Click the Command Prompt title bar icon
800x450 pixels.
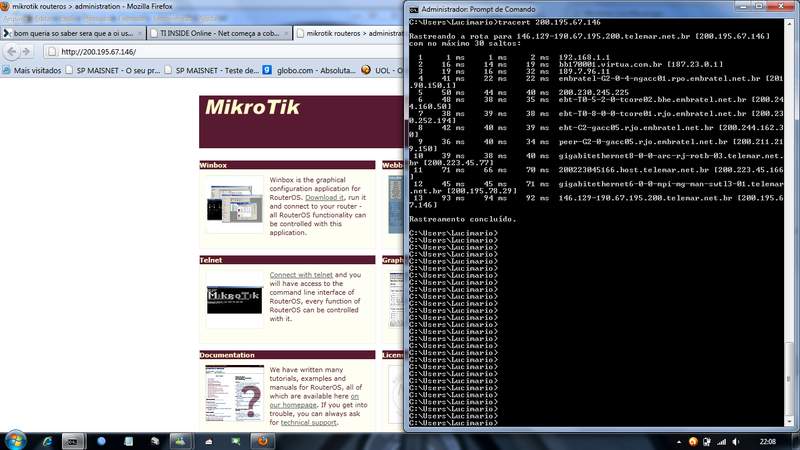click(414, 10)
